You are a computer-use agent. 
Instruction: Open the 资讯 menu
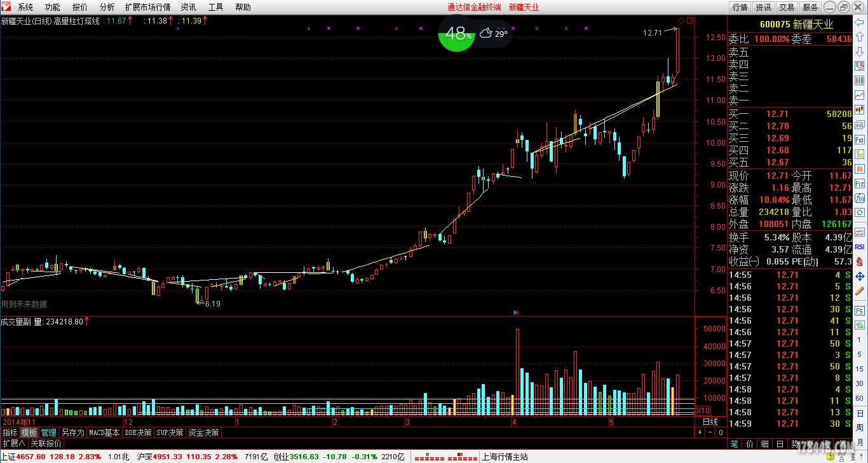188,7
